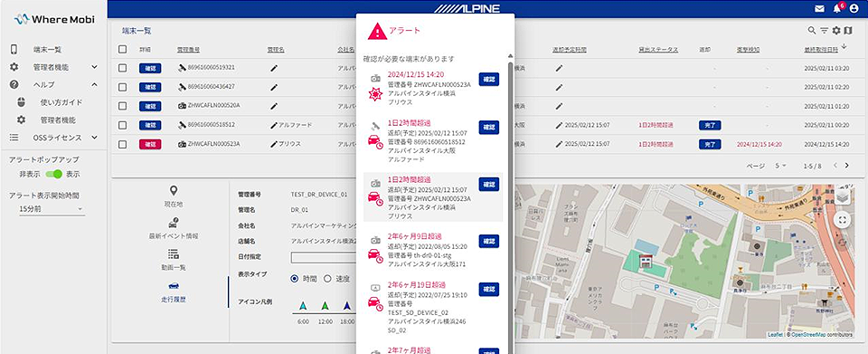Click map layers icon

click(842, 196)
